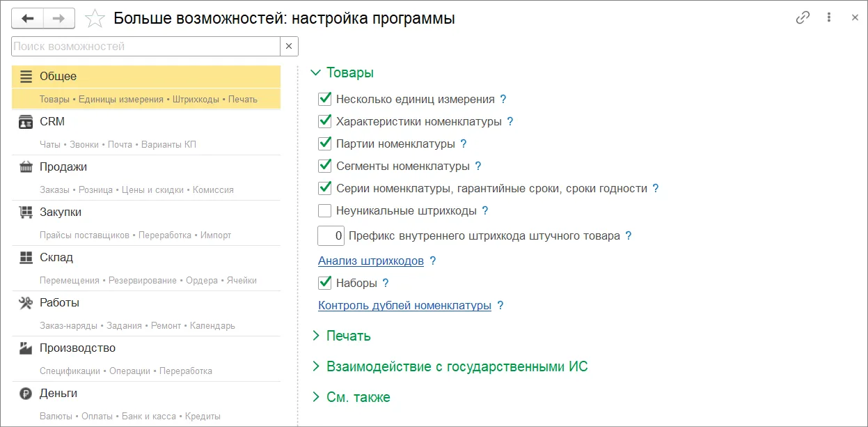This screenshot has width=868, height=427.
Task: Click Спецификации • Операции • Переработка subtitle
Action: 126,371
